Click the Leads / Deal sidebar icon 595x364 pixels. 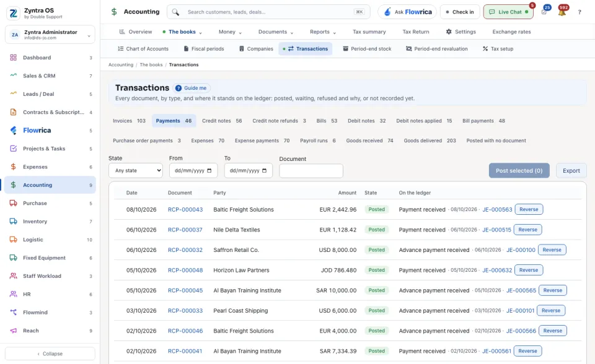point(13,94)
